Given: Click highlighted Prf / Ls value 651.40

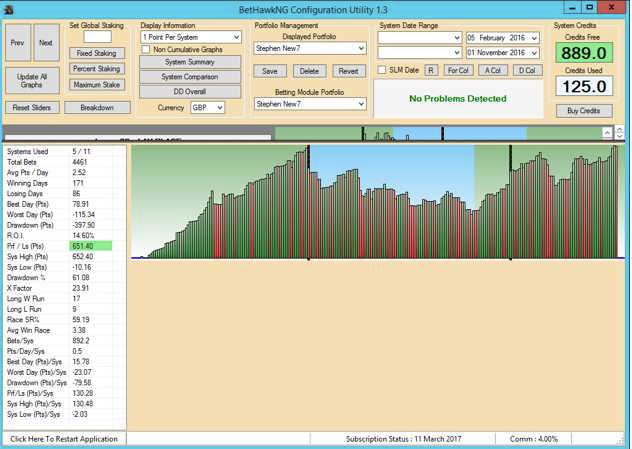Looking at the screenshot, I should pyautogui.click(x=91, y=246).
